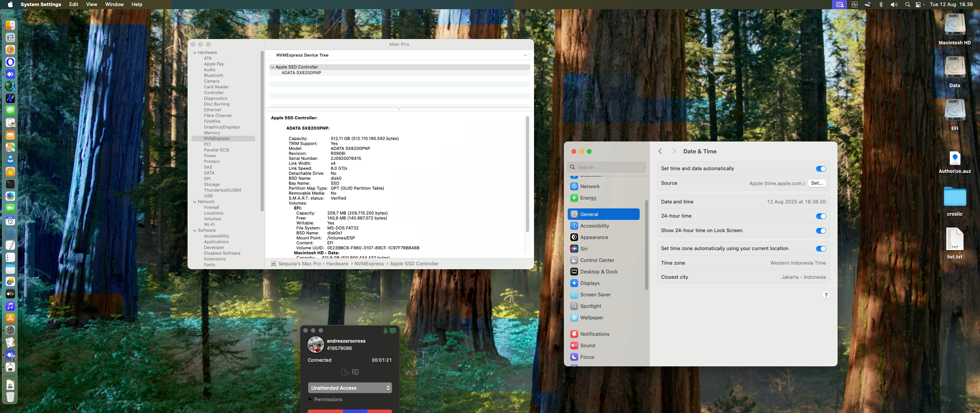Open Messages from the Dock
This screenshot has height=413, width=980.
pyautogui.click(x=10, y=111)
